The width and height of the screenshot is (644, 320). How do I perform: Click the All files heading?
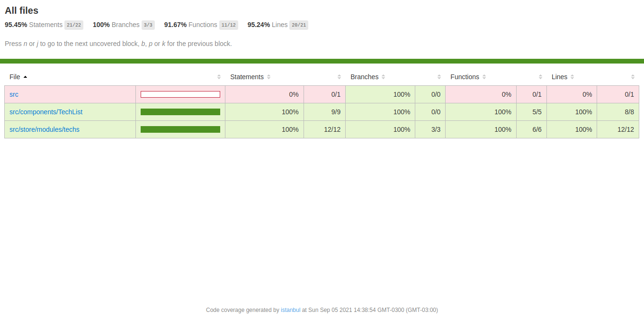(21, 10)
